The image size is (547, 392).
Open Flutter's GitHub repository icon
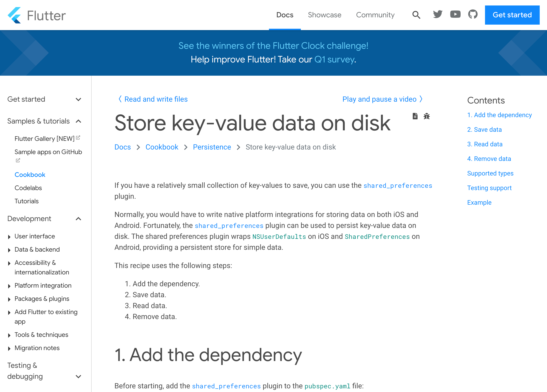(473, 15)
